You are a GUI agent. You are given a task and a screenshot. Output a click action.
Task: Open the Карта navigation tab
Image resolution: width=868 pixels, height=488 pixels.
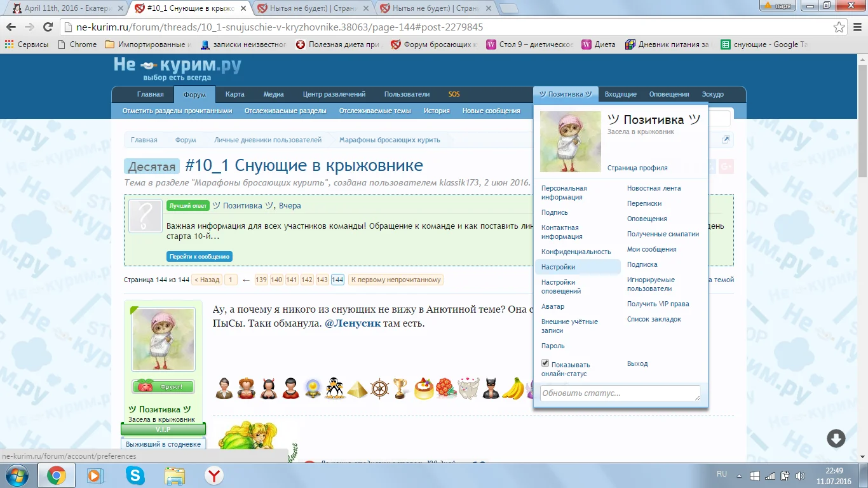[235, 94]
